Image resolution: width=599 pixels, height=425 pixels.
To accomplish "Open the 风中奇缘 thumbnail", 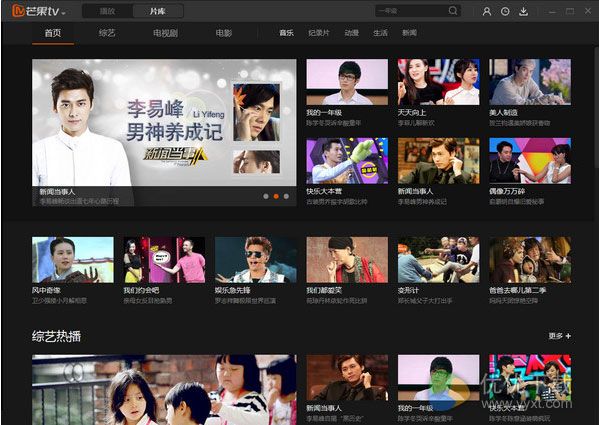I will pyautogui.click(x=73, y=260).
